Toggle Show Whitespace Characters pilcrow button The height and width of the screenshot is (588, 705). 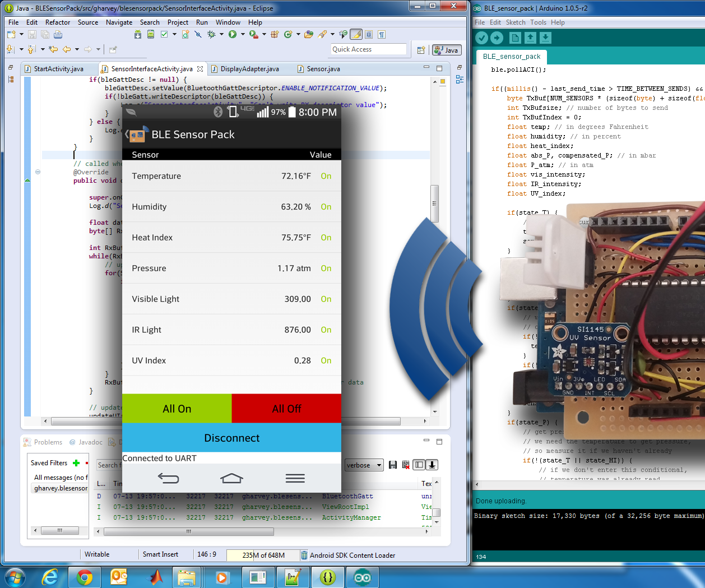[x=382, y=35]
